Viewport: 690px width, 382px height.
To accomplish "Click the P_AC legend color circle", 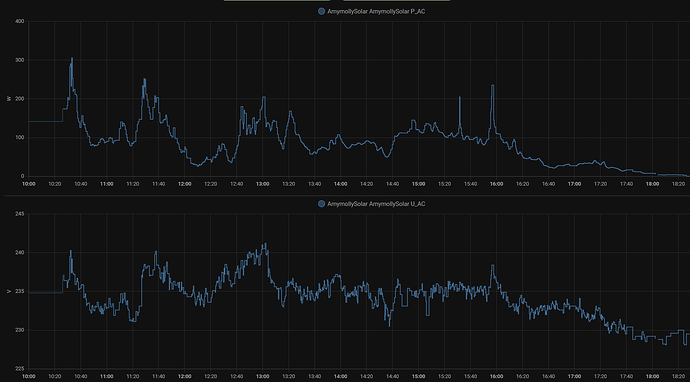I will pyautogui.click(x=321, y=11).
